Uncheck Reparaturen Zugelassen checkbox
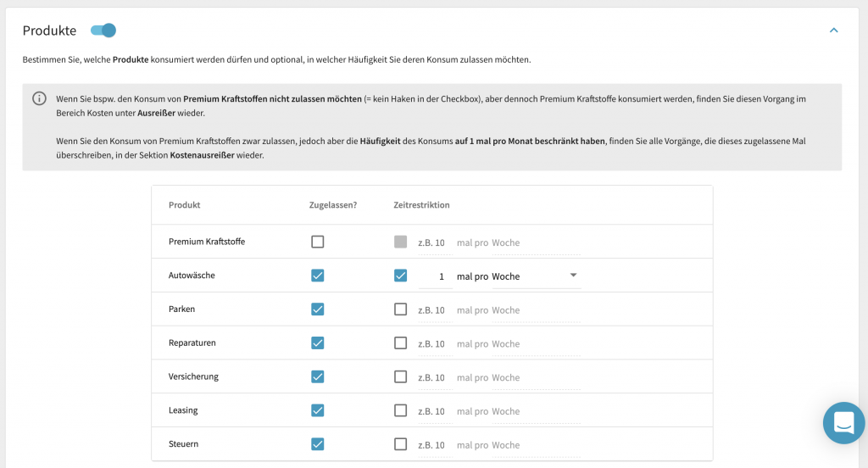868x468 pixels. click(317, 343)
